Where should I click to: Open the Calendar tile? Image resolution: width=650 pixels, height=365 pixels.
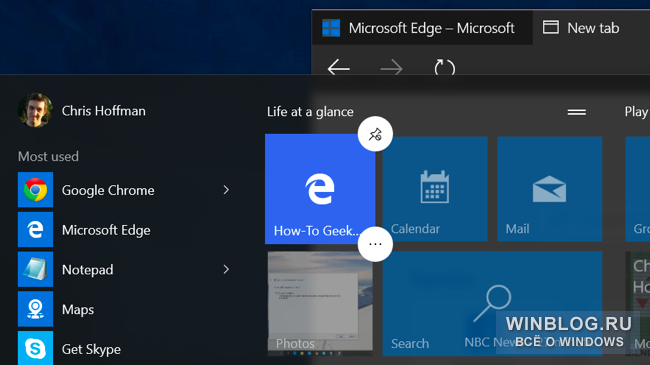coord(434,189)
